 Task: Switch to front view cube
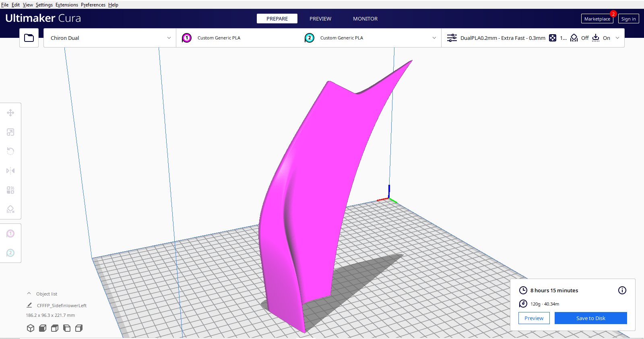pyautogui.click(x=43, y=328)
